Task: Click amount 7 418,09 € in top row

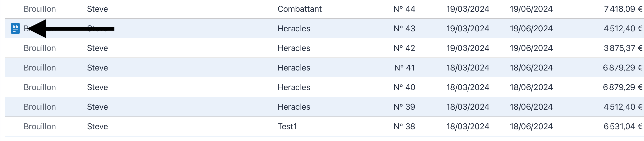Action: pos(623,9)
